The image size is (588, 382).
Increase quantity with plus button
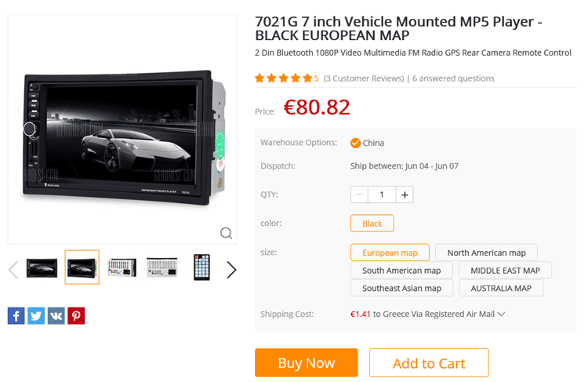click(x=405, y=195)
